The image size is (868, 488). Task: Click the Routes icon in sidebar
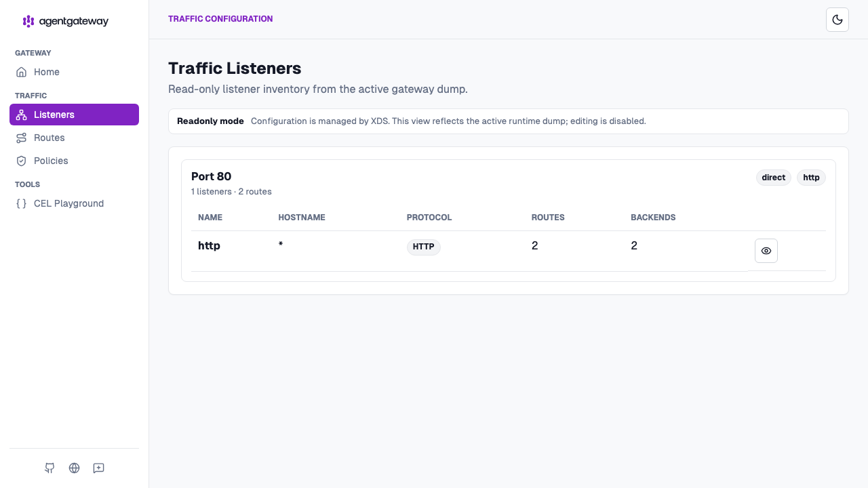[x=22, y=138]
